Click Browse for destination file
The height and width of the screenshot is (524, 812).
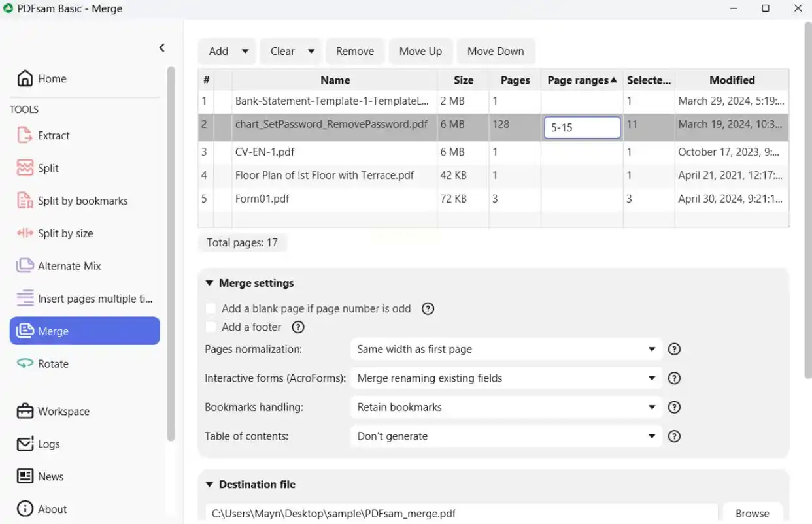(752, 513)
